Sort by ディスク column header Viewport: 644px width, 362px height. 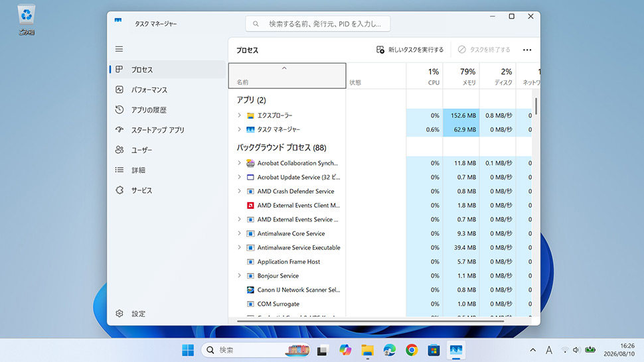pos(498,76)
